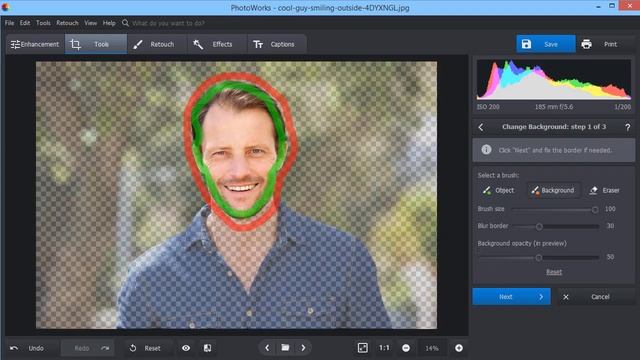
Task: Maximize the PhotoWorks window
Action: tap(612, 6)
